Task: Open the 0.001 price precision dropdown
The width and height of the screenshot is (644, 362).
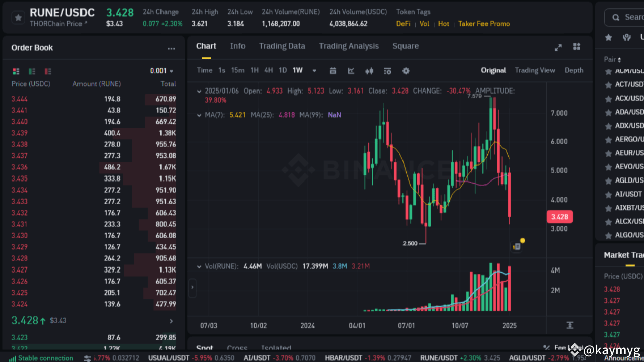Action: pyautogui.click(x=162, y=71)
